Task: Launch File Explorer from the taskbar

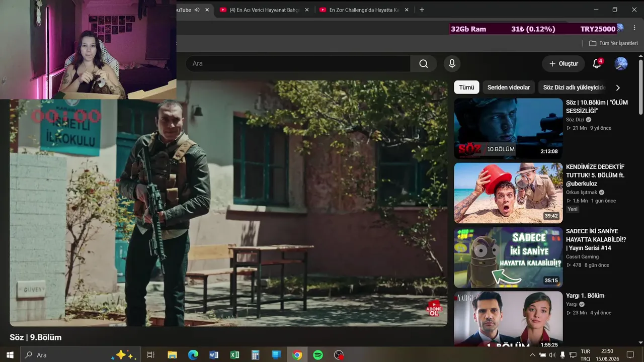Action: tap(172, 355)
